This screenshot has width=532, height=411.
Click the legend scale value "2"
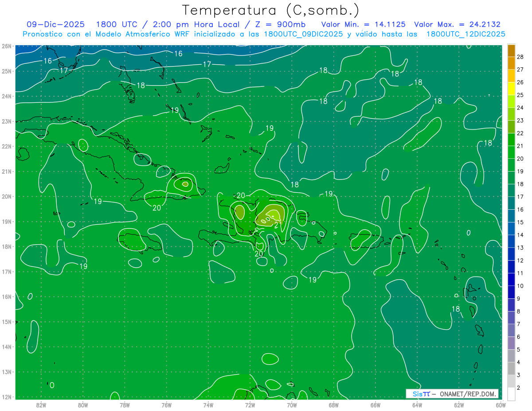click(x=519, y=388)
